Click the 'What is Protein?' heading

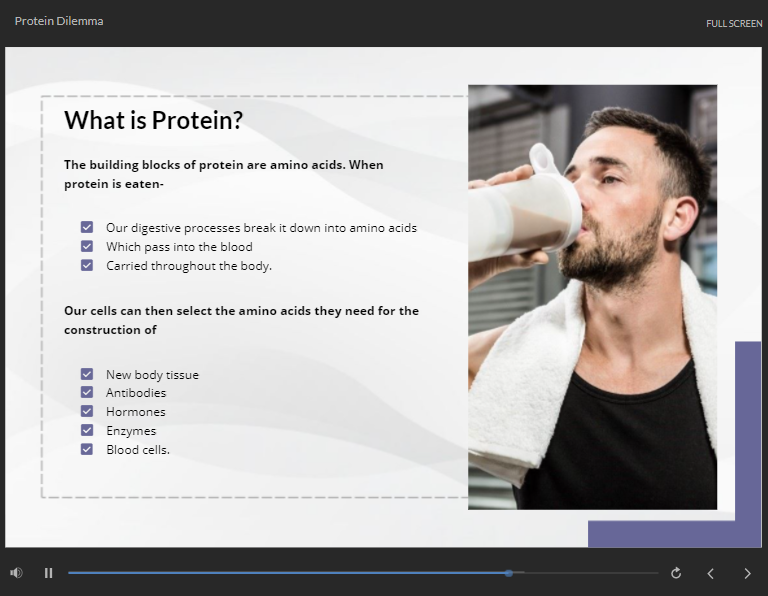153,121
